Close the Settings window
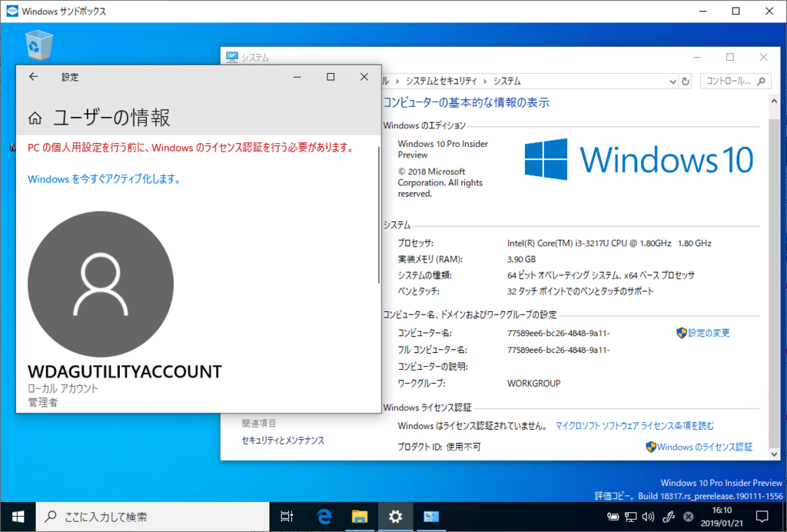Image resolution: width=787 pixels, height=532 pixels. click(364, 77)
